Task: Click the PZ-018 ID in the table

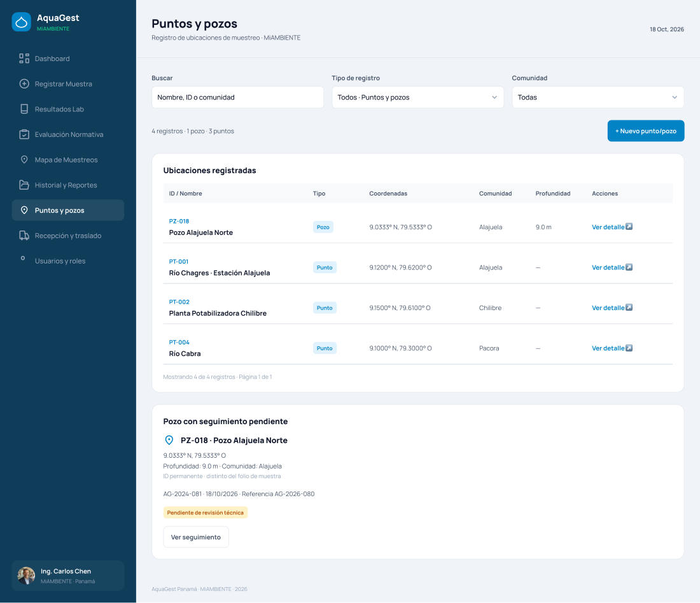Action: click(179, 221)
